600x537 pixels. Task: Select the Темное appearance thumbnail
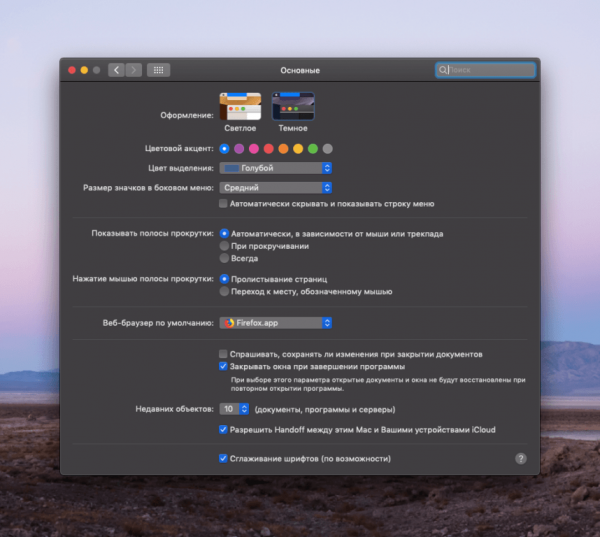click(x=293, y=106)
